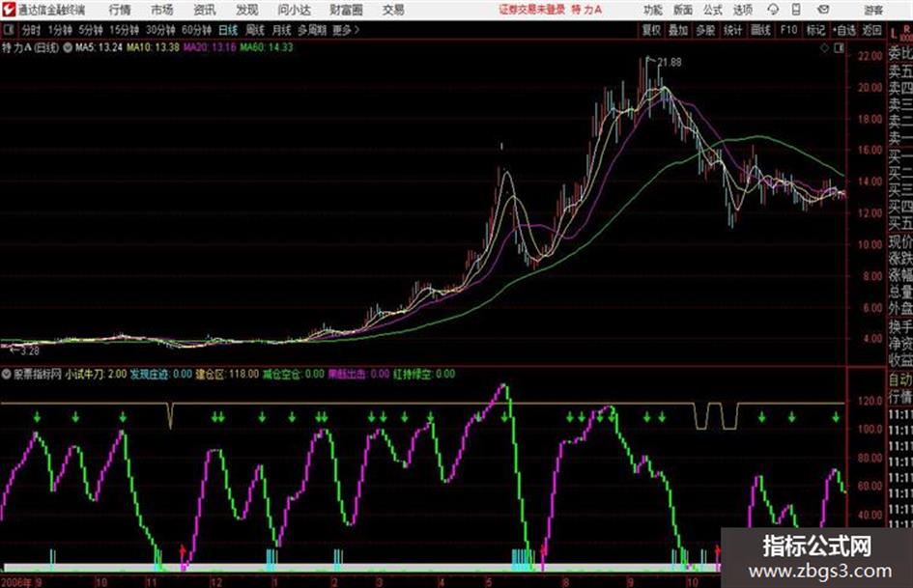Image resolution: width=913 pixels, height=588 pixels.
Task: Open the mobile phone icon
Action: tap(796, 10)
